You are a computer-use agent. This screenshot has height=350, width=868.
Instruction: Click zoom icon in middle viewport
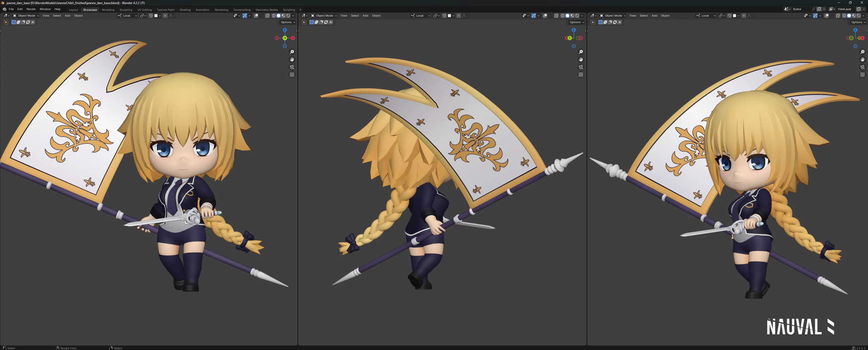(x=581, y=52)
